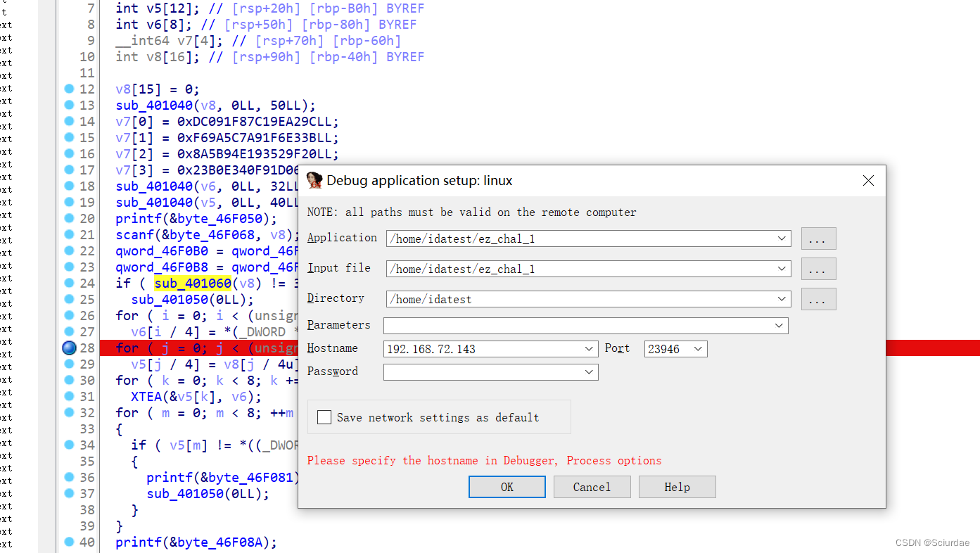This screenshot has height=553, width=980.
Task: Click OK in the Debug application setup dialog
Action: coord(507,487)
